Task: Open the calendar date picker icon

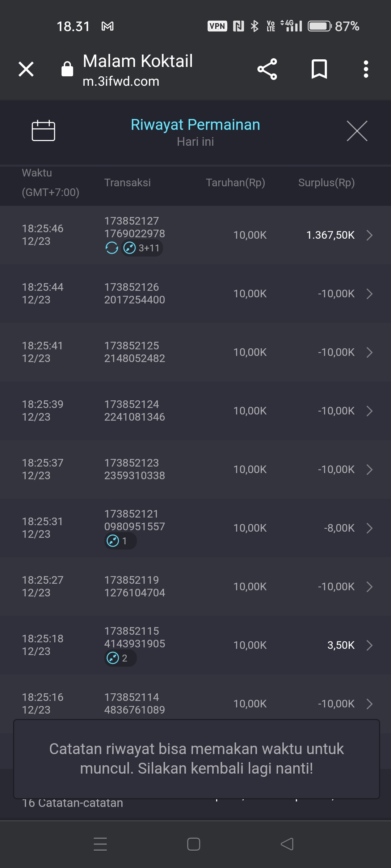Action: 43,130
